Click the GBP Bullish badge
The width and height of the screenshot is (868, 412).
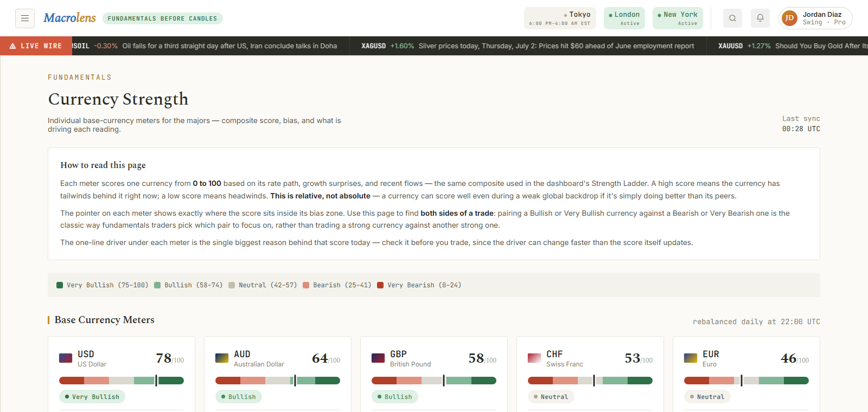395,397
